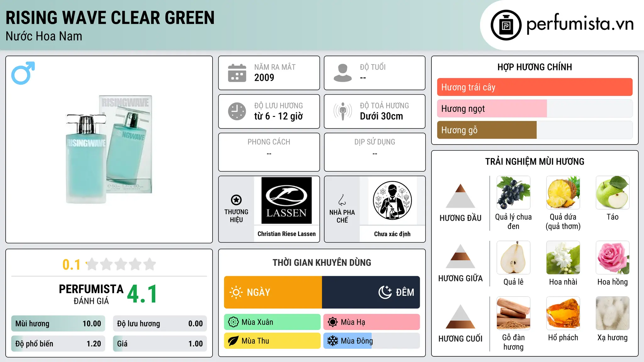Click the sun icon beside Mùa Hạ

coord(333,322)
